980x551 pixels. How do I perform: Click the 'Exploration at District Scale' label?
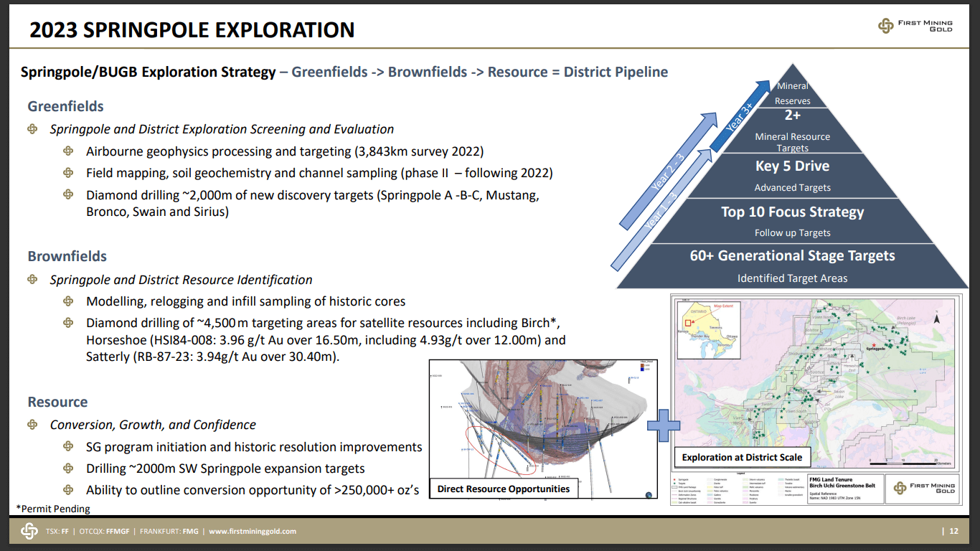[742, 457]
